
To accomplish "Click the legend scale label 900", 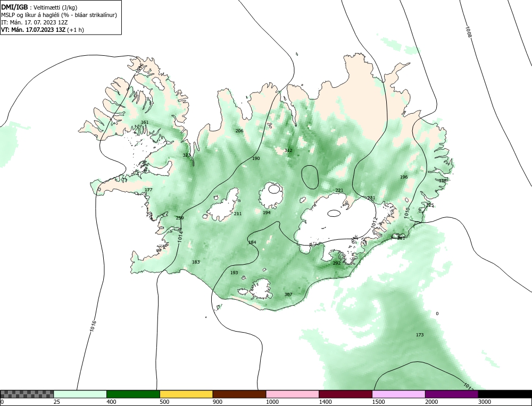I will pos(217,402).
